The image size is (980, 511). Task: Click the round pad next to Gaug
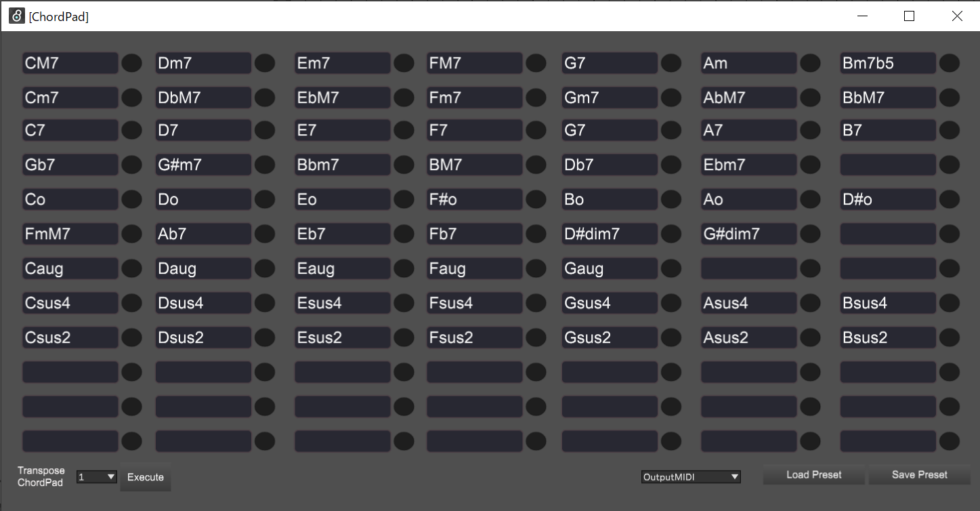pyautogui.click(x=671, y=268)
